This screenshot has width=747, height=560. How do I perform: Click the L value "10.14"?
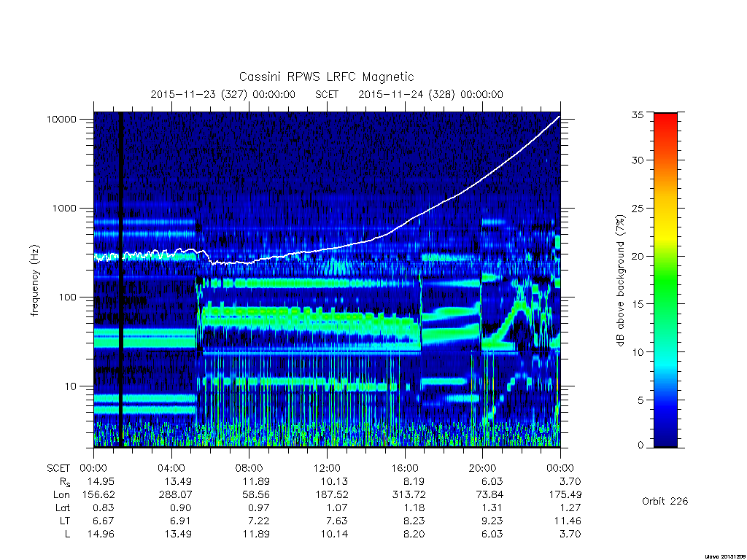coord(334,534)
